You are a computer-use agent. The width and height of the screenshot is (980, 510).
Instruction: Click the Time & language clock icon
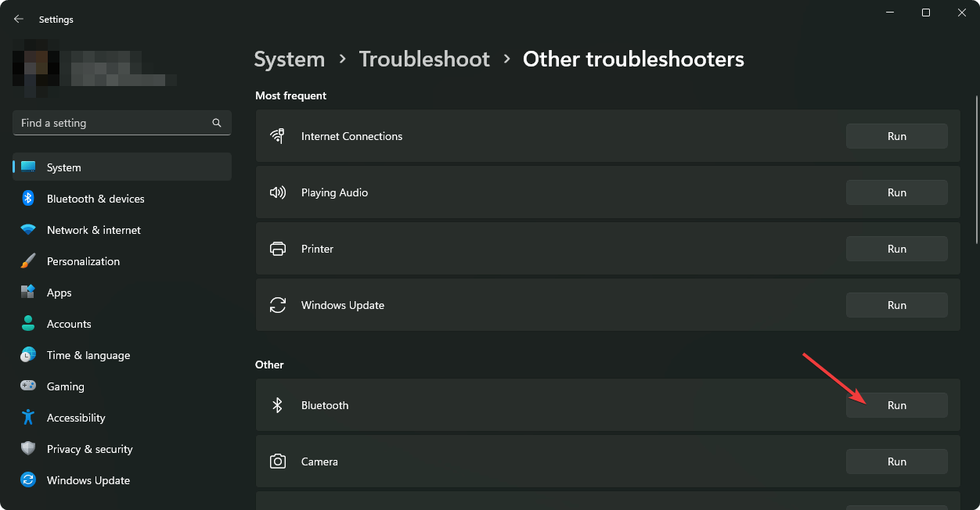click(28, 355)
